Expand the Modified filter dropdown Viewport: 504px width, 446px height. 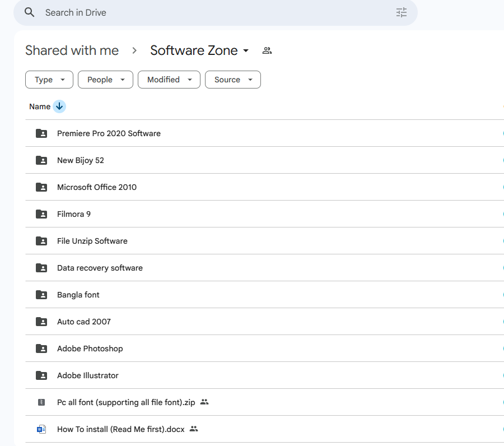(169, 80)
